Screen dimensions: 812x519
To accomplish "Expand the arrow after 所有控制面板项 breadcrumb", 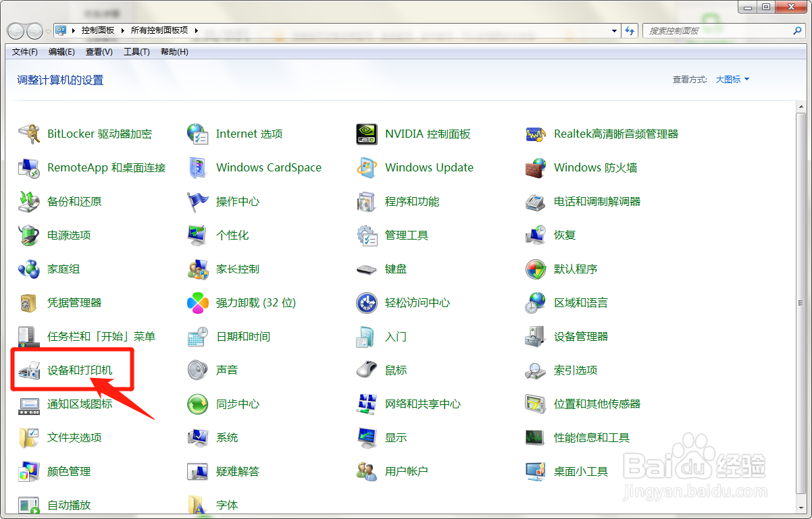I will [196, 30].
